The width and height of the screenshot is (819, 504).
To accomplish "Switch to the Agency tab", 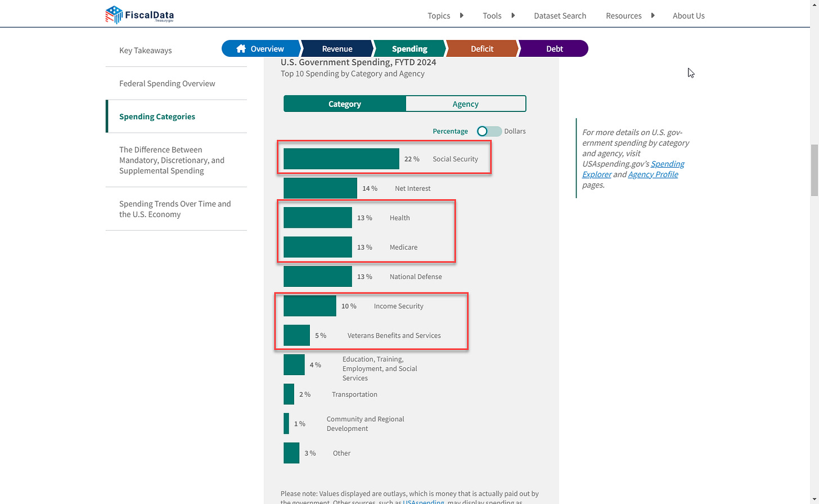I will click(x=466, y=104).
